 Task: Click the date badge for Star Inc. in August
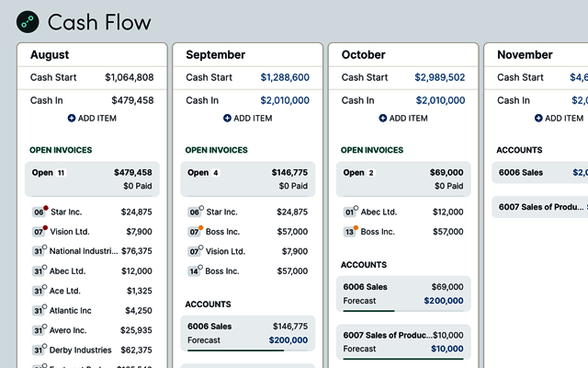[40, 212]
